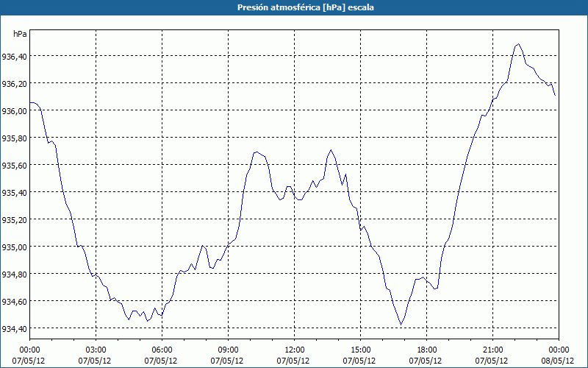Select the 935,20 axis value
This screenshot has width=588, height=368.
tap(14, 220)
